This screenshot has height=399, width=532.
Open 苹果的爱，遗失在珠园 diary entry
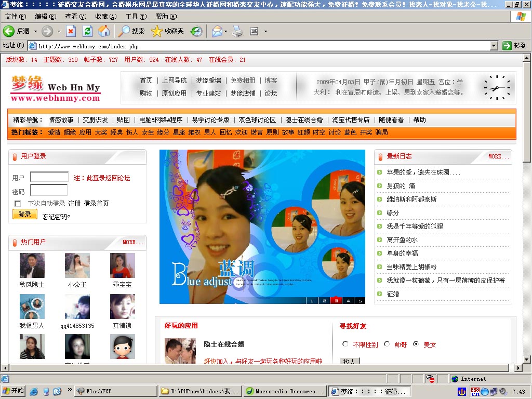coord(423,172)
